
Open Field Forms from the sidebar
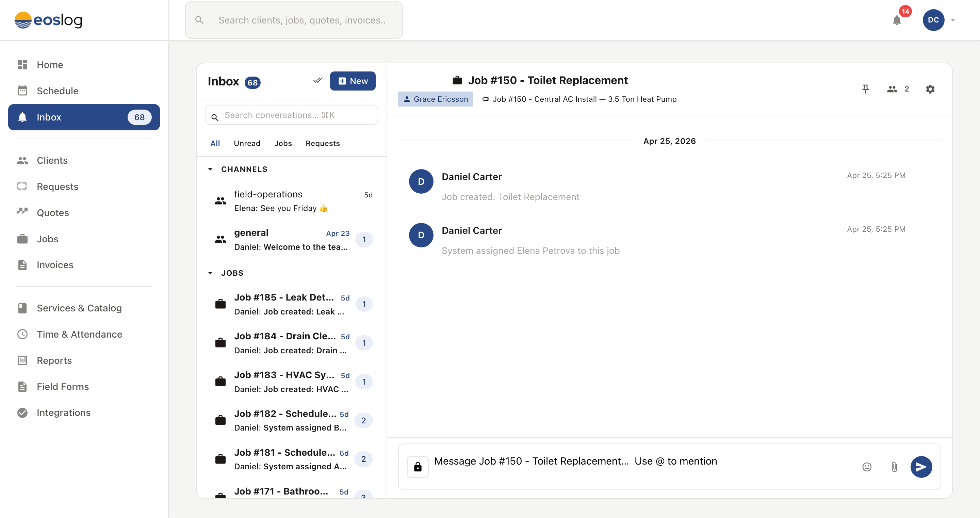(x=84, y=387)
